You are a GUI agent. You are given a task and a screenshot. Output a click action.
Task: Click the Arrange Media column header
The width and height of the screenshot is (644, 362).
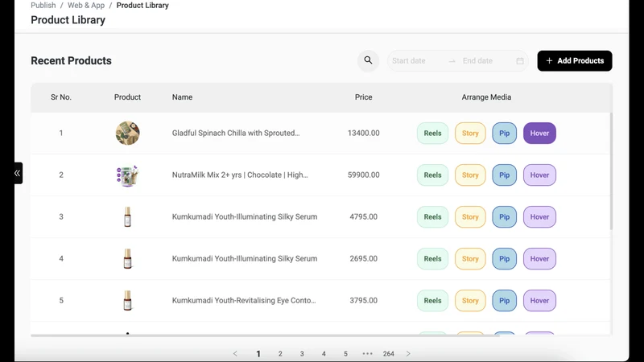pyautogui.click(x=486, y=97)
